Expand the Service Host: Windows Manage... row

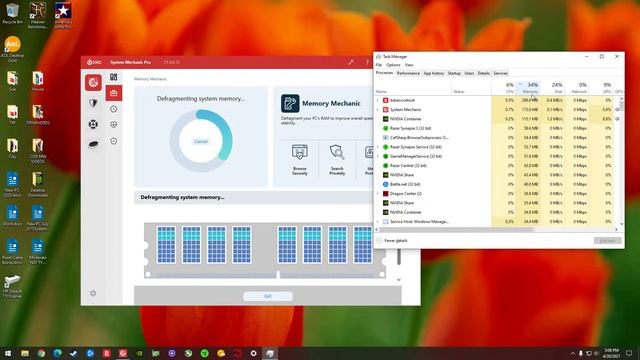(x=378, y=222)
